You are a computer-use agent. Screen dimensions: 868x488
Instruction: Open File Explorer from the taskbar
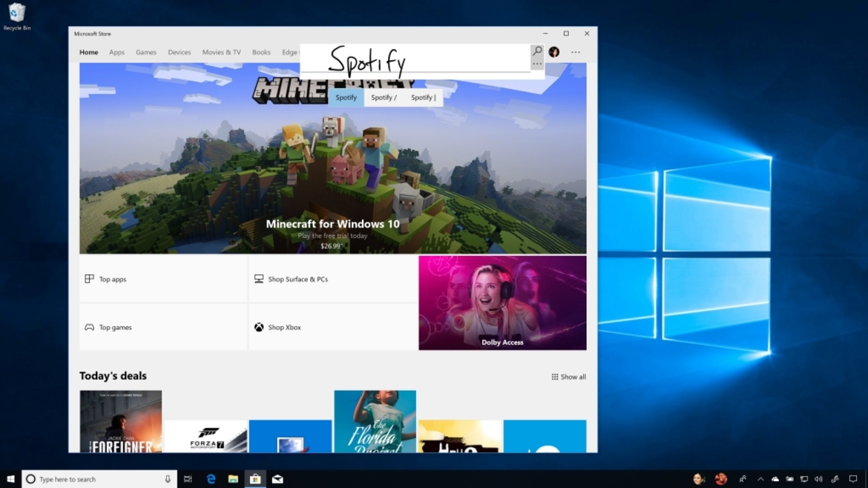tap(233, 479)
